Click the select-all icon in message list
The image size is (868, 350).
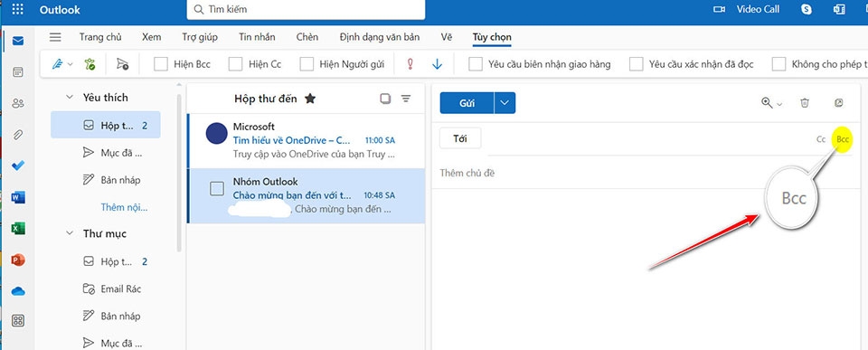point(385,99)
